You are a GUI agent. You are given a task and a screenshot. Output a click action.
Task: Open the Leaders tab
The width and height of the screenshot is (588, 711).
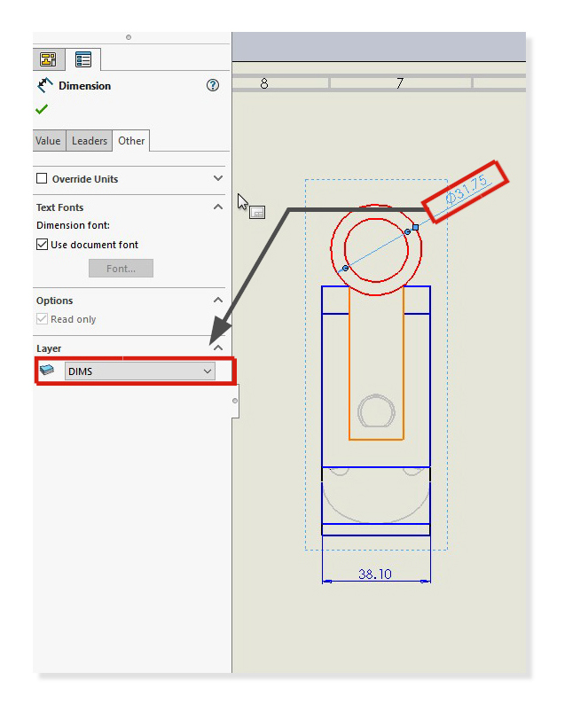pos(89,141)
